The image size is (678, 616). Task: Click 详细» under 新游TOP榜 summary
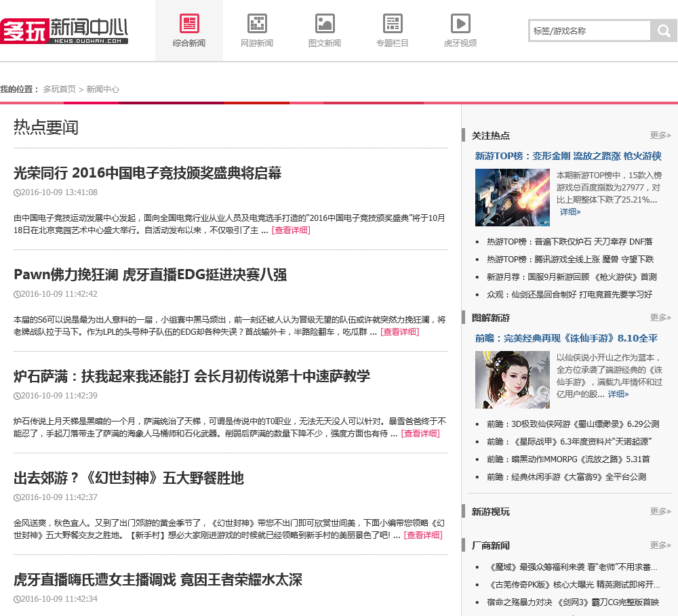(x=570, y=212)
